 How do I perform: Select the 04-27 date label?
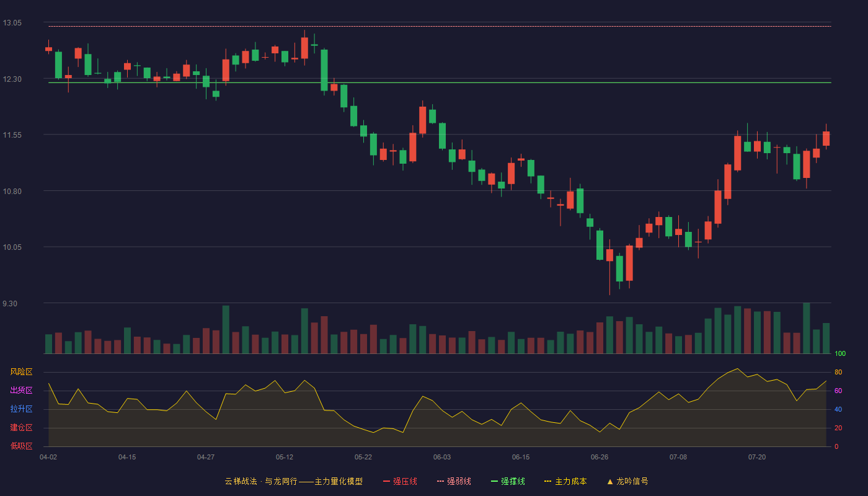tap(206, 457)
